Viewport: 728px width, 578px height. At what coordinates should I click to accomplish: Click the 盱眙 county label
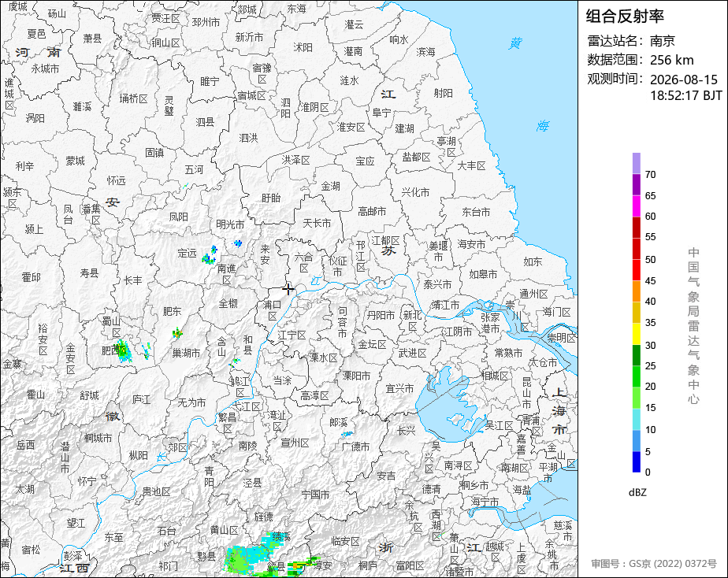click(271, 198)
